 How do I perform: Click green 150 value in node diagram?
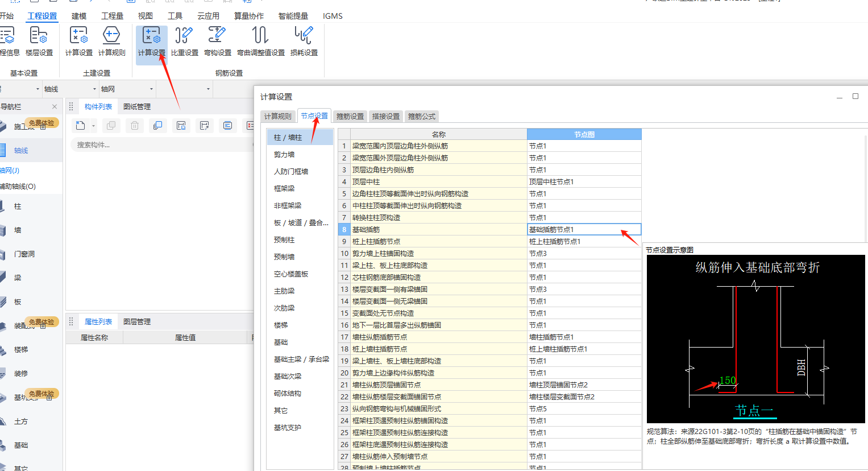[x=728, y=381]
